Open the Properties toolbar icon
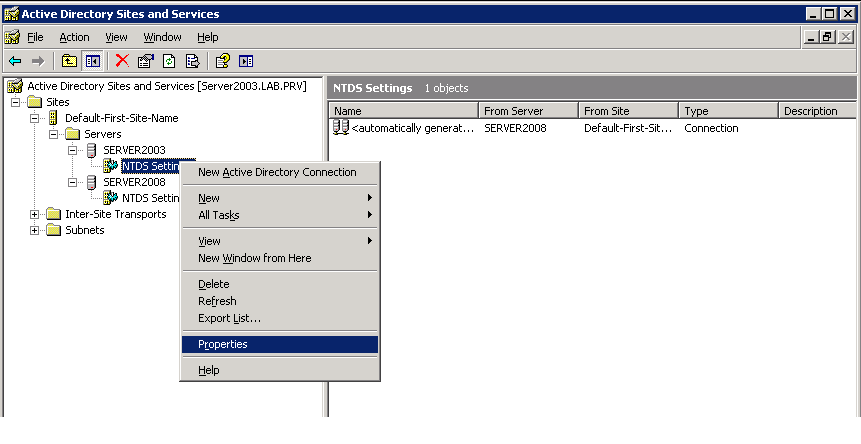Screen dimensions: 861x444 pyautogui.click(x=146, y=61)
